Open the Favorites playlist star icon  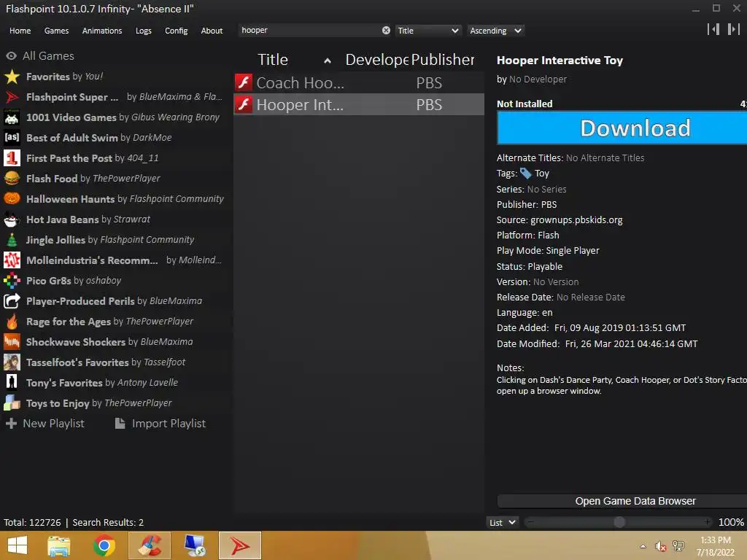pyautogui.click(x=12, y=76)
